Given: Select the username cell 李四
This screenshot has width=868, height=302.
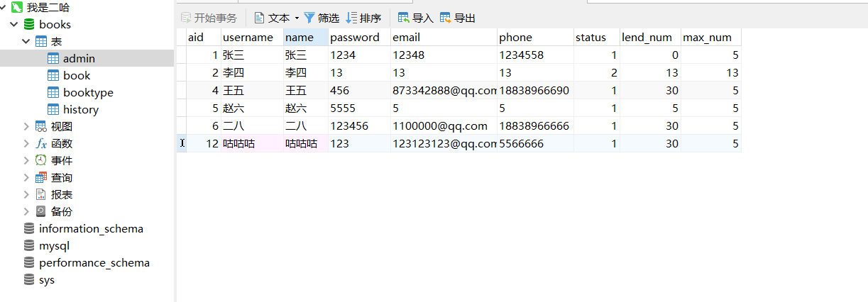Looking at the screenshot, I should (x=252, y=73).
